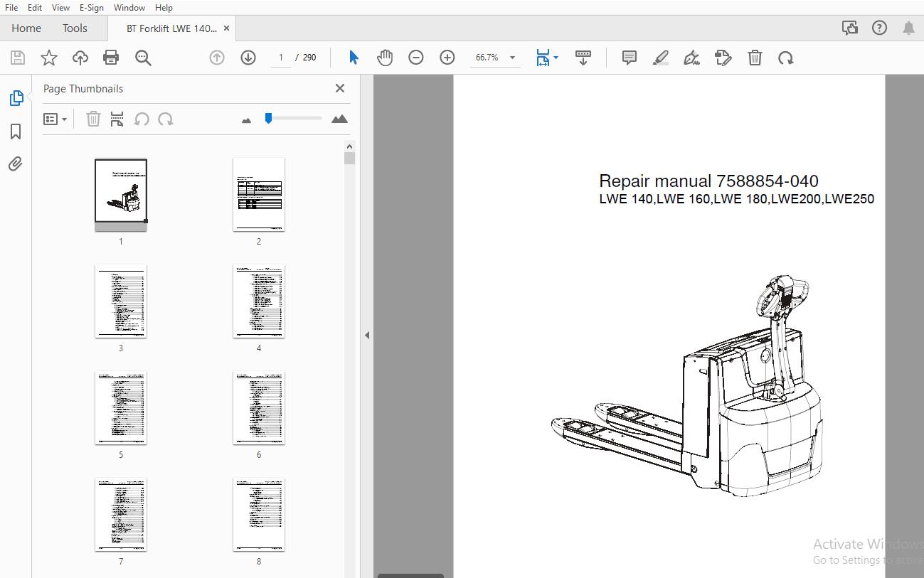The height and width of the screenshot is (578, 924).
Task: Select page 8 thumbnail
Action: 259,514
